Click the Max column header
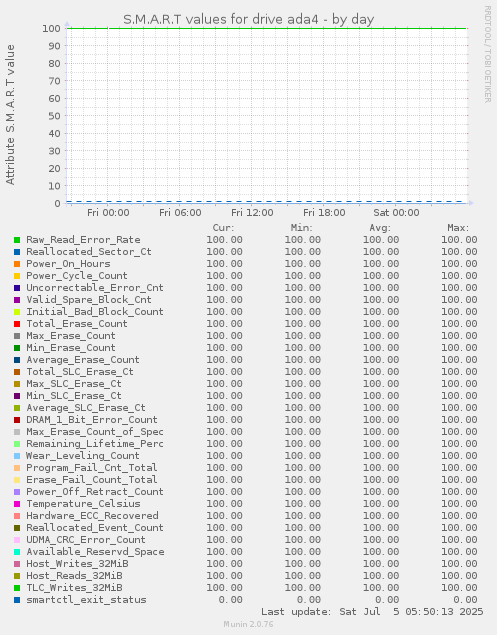This screenshot has height=635, width=497. pyautogui.click(x=458, y=228)
